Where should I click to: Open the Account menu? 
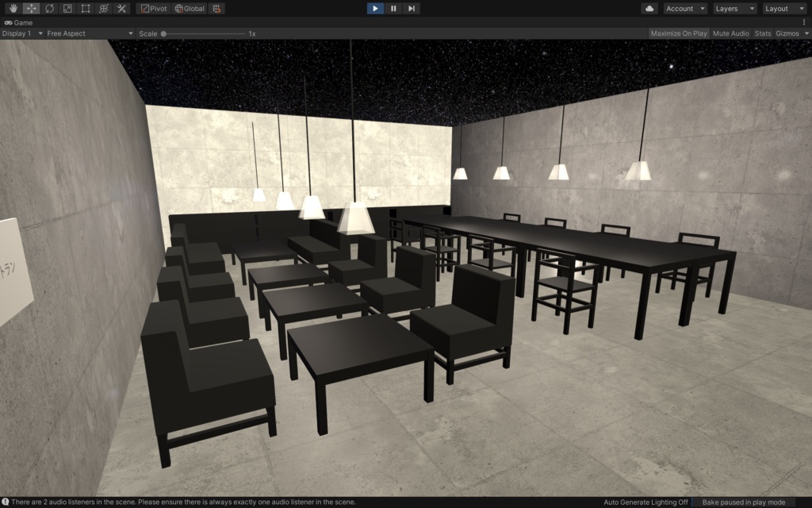pyautogui.click(x=685, y=8)
